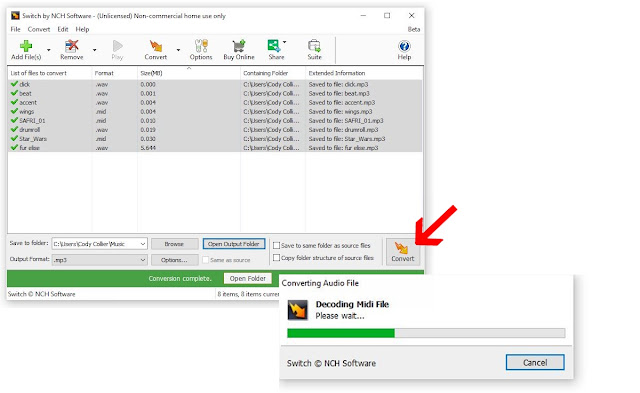Image resolution: width=640 pixels, height=393 pixels.
Task: Open the Options toolbar icon
Action: [x=201, y=46]
